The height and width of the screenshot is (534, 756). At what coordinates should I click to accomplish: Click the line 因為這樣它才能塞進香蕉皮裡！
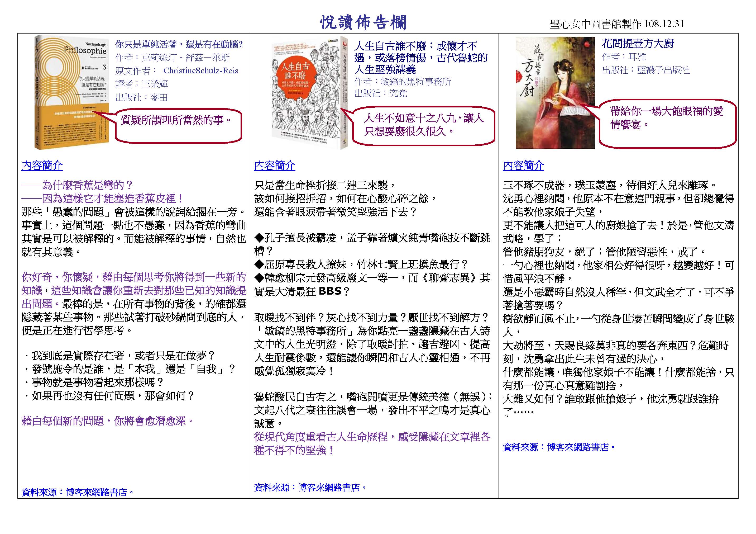(x=103, y=199)
